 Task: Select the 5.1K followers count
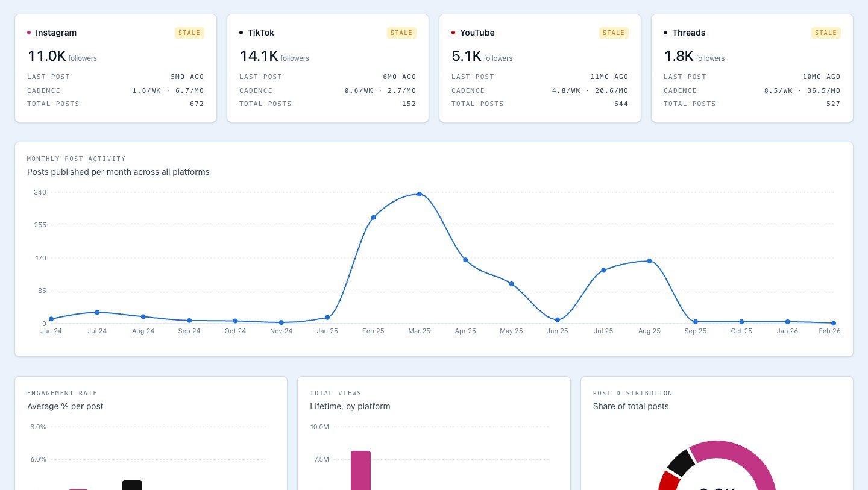pos(467,56)
